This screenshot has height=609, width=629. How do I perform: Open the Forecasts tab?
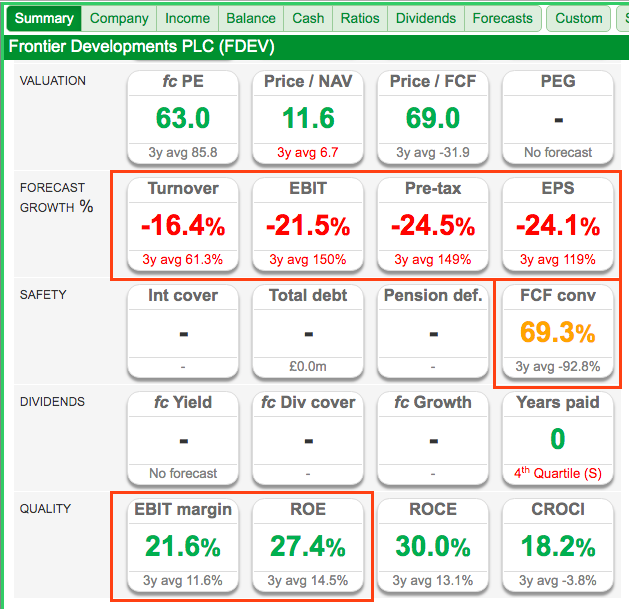coord(503,18)
